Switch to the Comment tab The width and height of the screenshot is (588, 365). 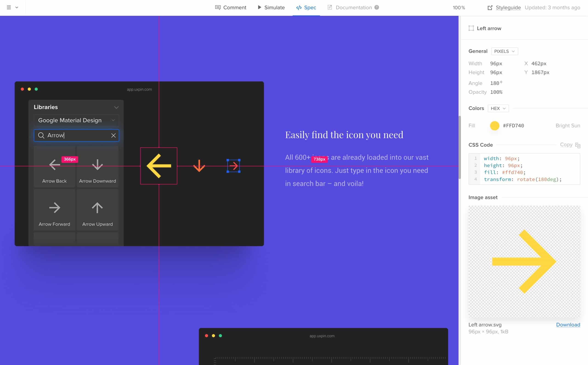pos(231,8)
